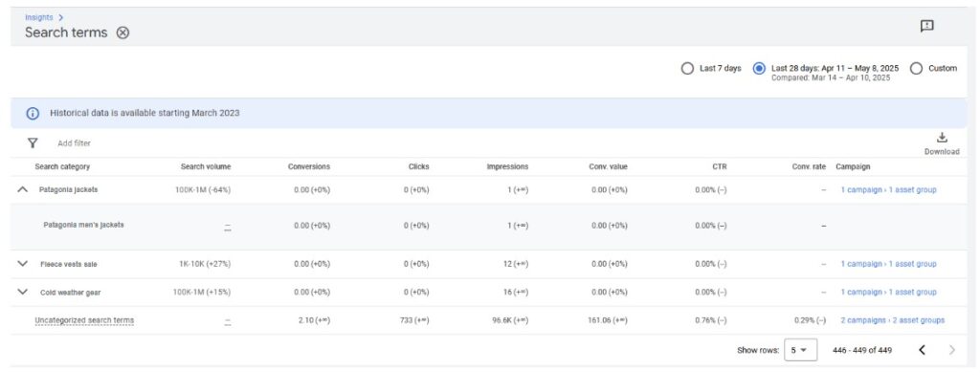Expand the Fleece vests sale category
The image size is (980, 392).
pos(23,264)
